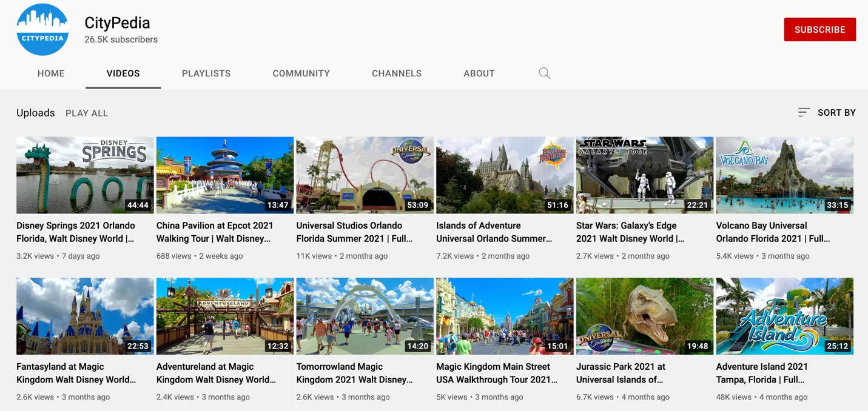Image resolution: width=868 pixels, height=411 pixels.
Task: Go to the Community tab
Action: [301, 73]
